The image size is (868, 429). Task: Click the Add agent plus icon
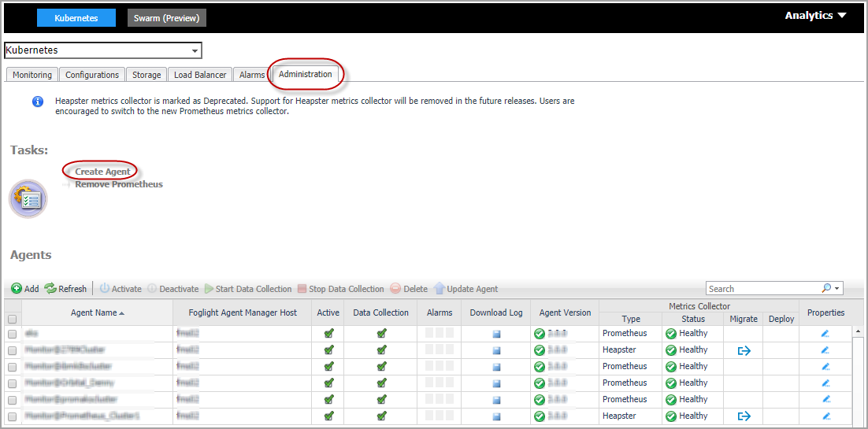[16, 289]
